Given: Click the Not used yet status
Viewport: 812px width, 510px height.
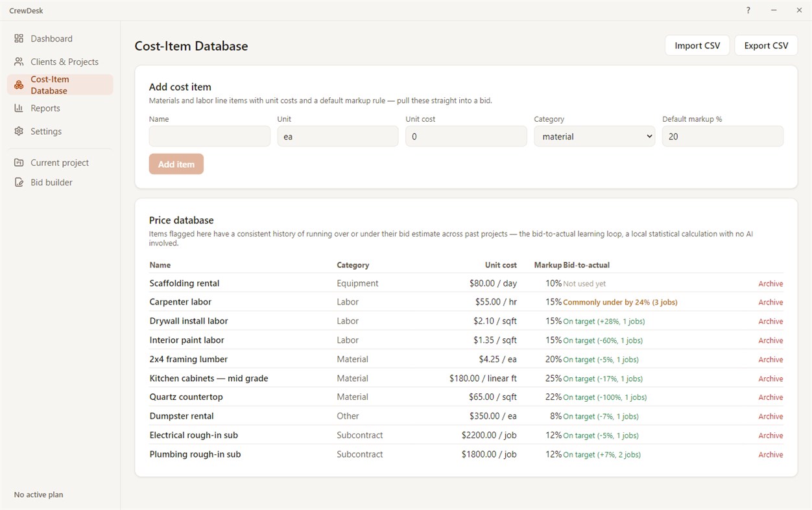Looking at the screenshot, I should point(584,284).
